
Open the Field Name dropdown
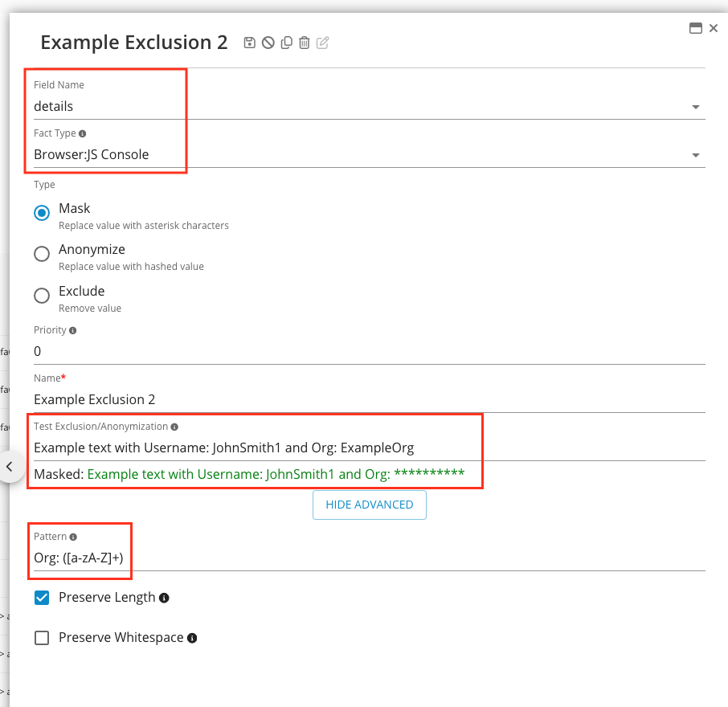coord(695,107)
